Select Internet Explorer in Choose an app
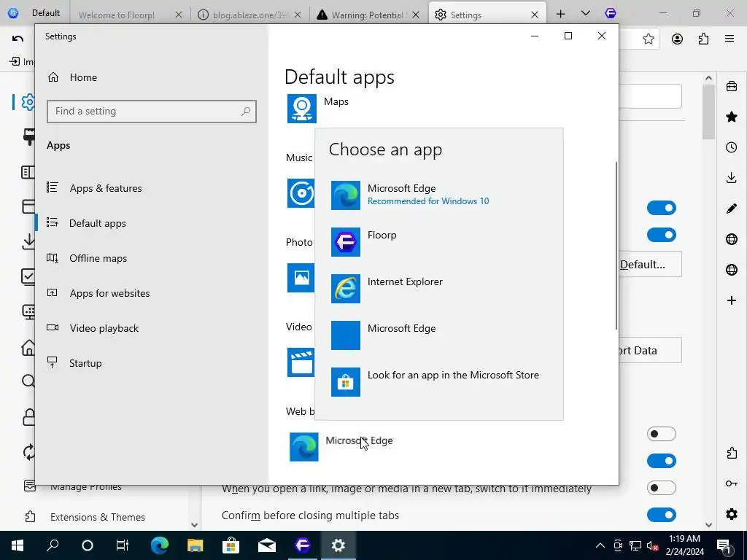Viewport: 747px width, 560px height. (438, 289)
